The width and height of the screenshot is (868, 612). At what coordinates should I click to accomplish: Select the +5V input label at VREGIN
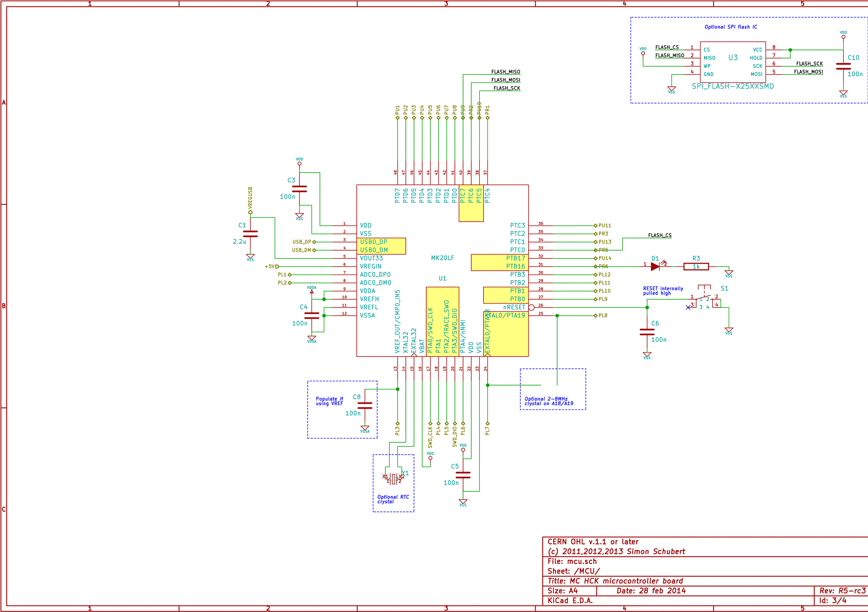271,266
